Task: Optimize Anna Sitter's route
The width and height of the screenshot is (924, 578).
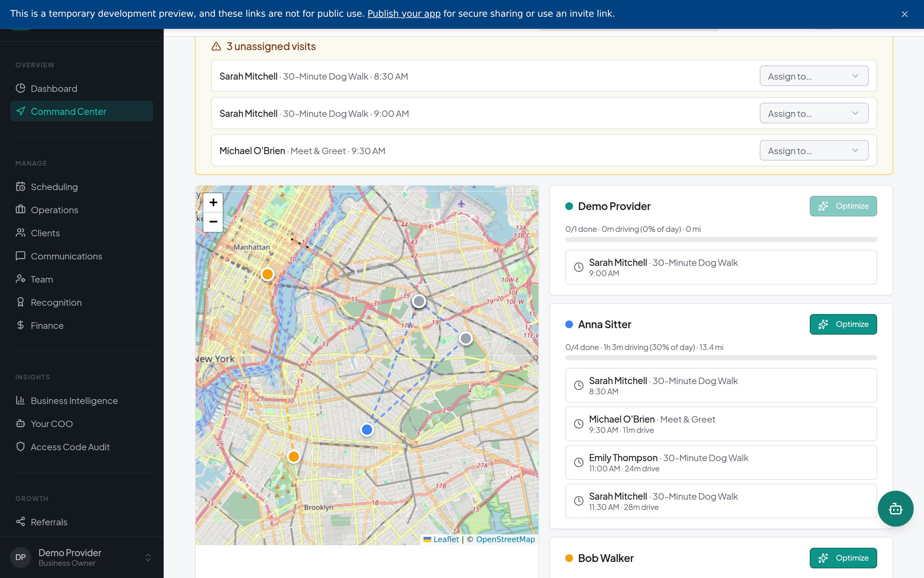Action: 843,324
